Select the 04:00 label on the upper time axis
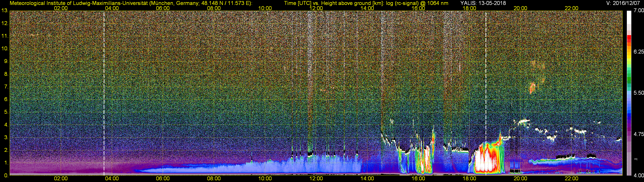 pyautogui.click(x=112, y=8)
